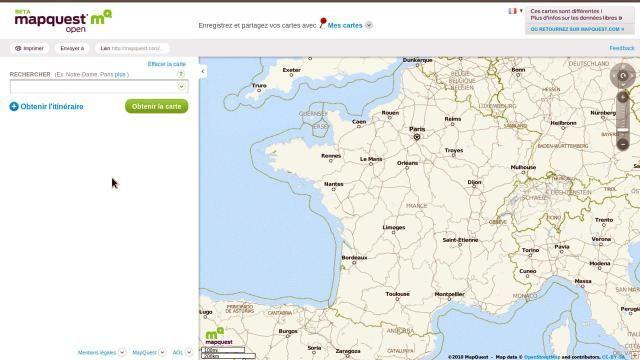Image resolution: width=640 pixels, height=360 pixels.
Task: Click the zoom out minus button
Action: point(623,144)
